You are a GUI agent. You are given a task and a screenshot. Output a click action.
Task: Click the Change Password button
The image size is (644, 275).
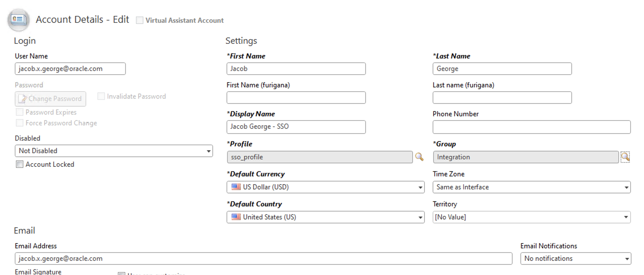point(50,99)
